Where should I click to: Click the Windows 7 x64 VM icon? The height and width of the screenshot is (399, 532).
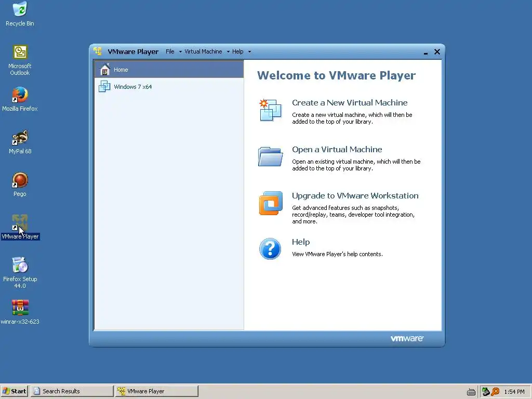(104, 87)
